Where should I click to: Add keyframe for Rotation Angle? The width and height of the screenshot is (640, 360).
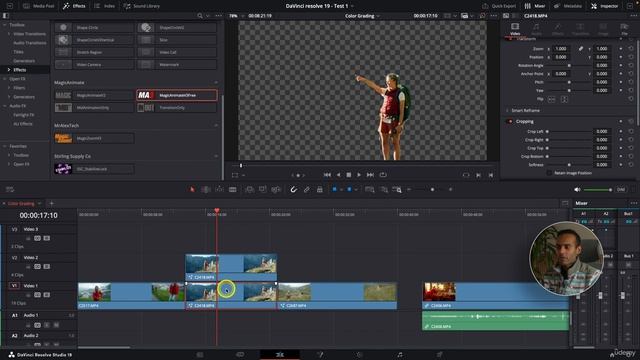tap(621, 65)
